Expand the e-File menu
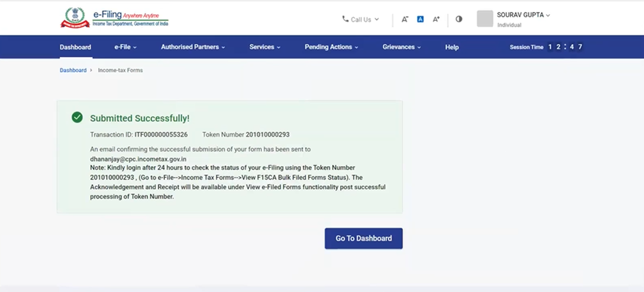Viewport: 644px width, 292px height. pyautogui.click(x=125, y=47)
